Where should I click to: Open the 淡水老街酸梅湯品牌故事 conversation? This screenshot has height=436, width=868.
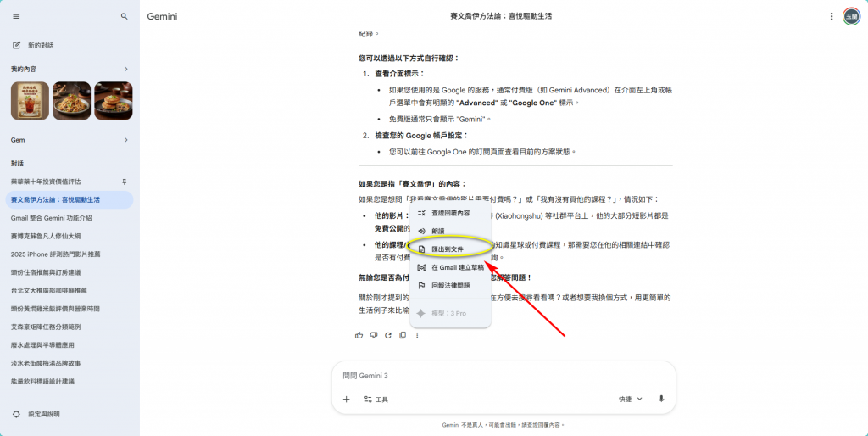point(70,363)
